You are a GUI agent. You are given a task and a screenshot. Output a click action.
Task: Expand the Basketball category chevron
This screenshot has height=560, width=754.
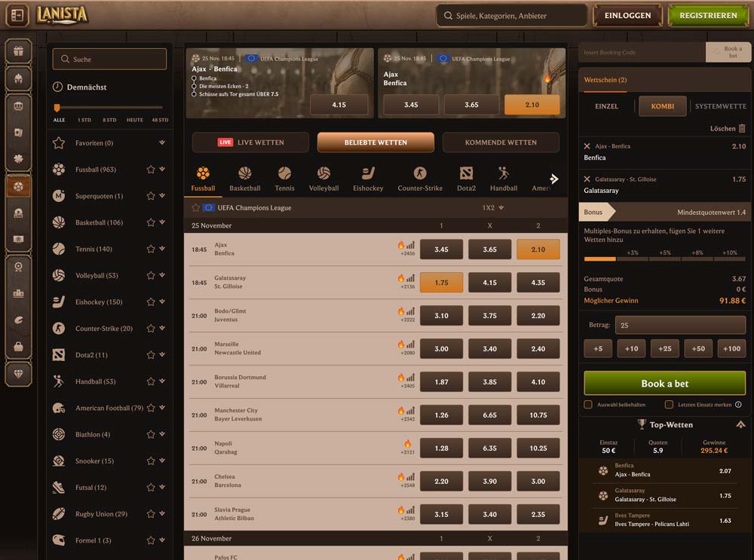[162, 222]
